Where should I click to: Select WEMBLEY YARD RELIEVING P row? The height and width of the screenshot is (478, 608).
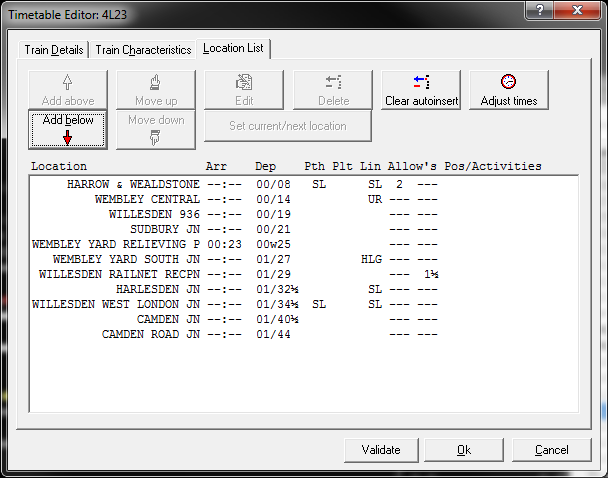tap(304, 244)
